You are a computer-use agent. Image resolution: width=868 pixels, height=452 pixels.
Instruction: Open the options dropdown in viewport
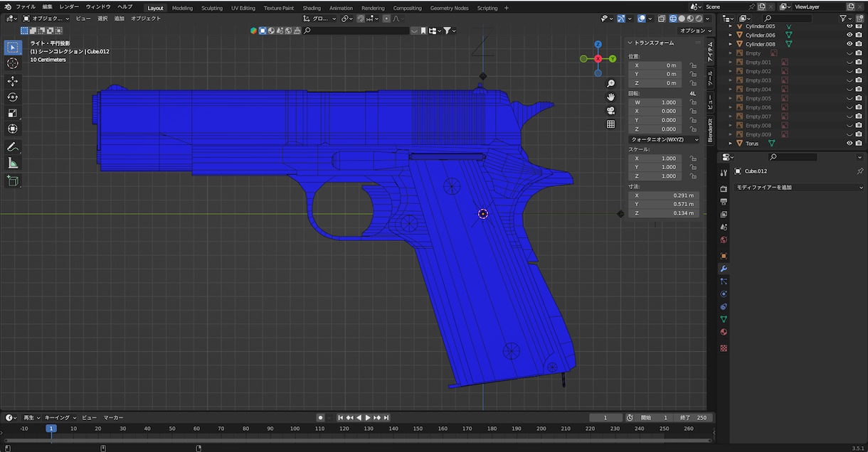click(x=696, y=31)
